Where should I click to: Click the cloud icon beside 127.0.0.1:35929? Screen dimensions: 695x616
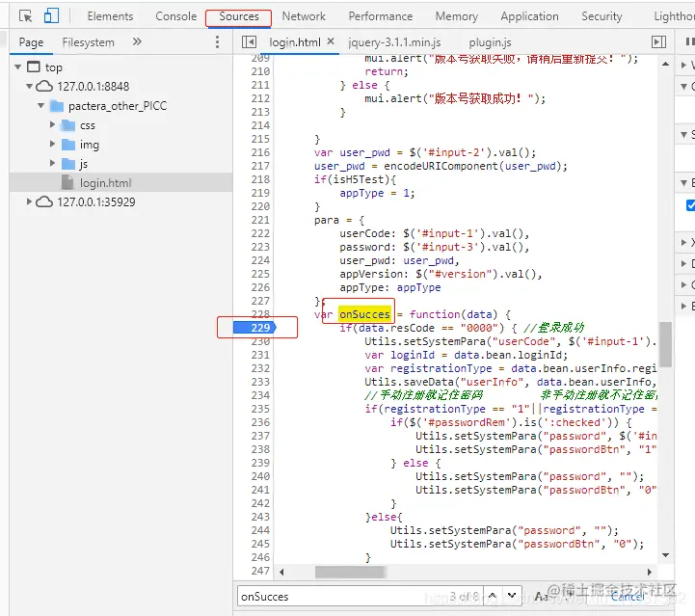click(44, 202)
